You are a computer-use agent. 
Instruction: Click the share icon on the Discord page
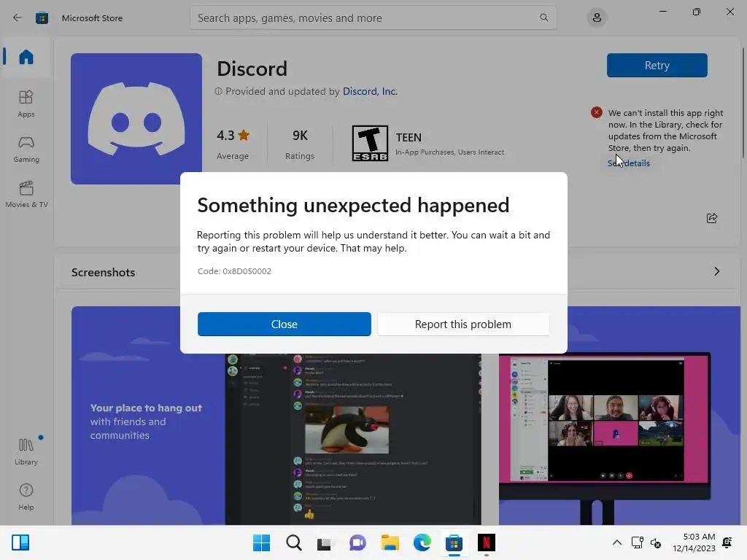pyautogui.click(x=712, y=218)
